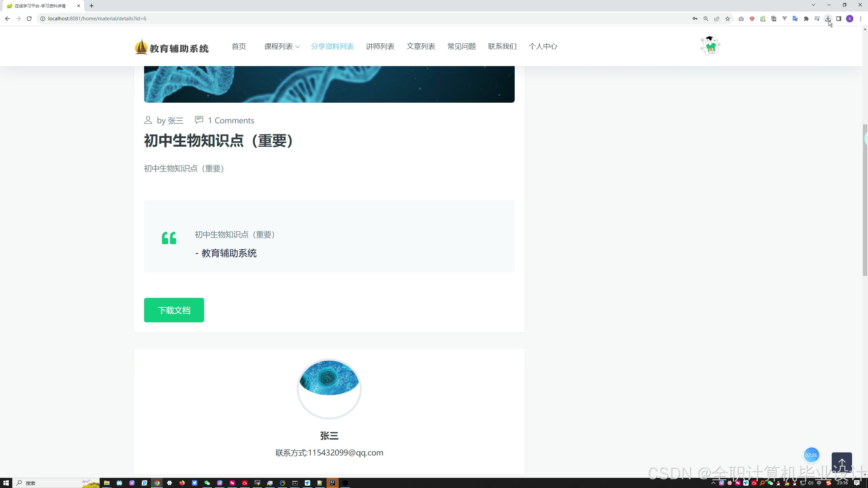Click the browser downloads icon
Viewport: 868px width, 488px height.
coord(828,19)
